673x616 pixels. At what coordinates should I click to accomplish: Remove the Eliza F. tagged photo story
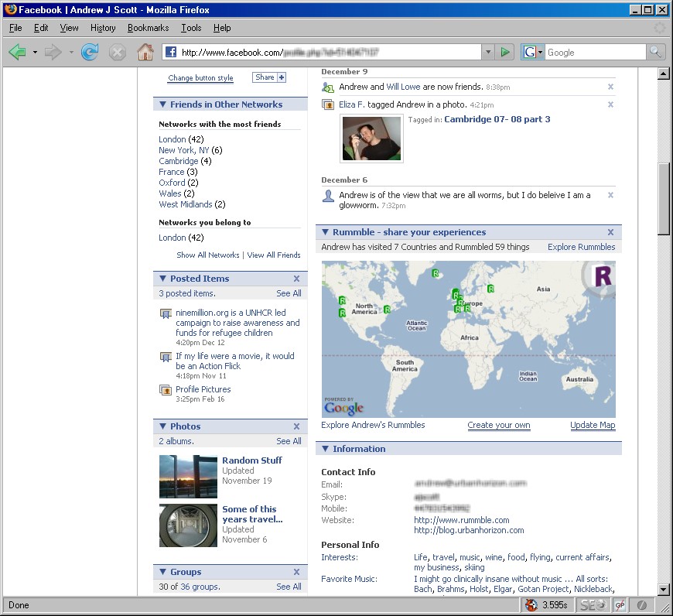pyautogui.click(x=610, y=104)
